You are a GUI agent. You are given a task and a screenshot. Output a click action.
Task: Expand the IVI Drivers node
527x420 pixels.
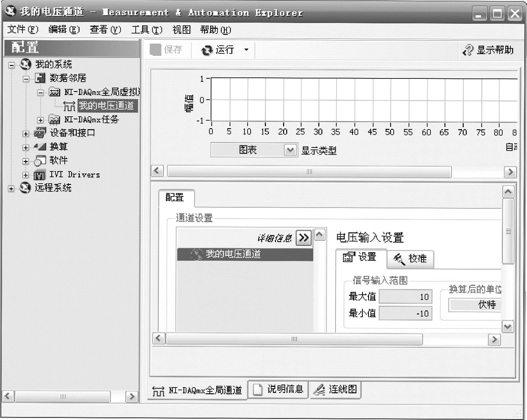pos(26,175)
